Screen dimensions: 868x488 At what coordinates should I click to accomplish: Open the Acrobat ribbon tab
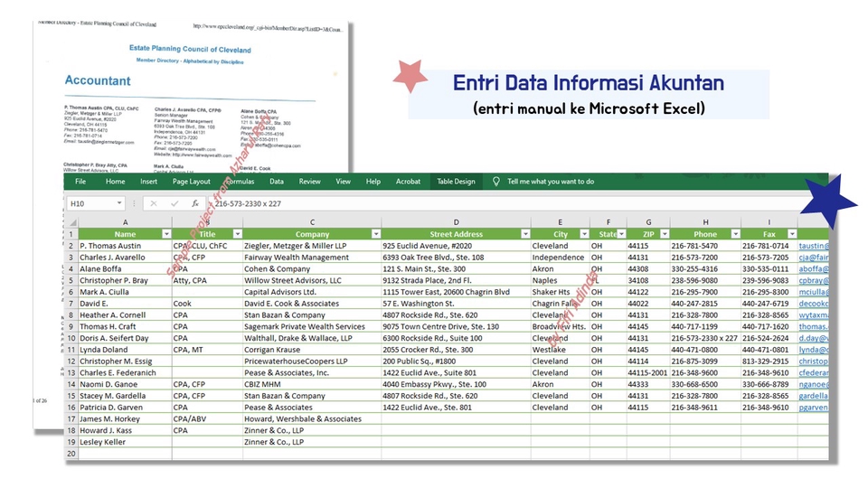408,182
